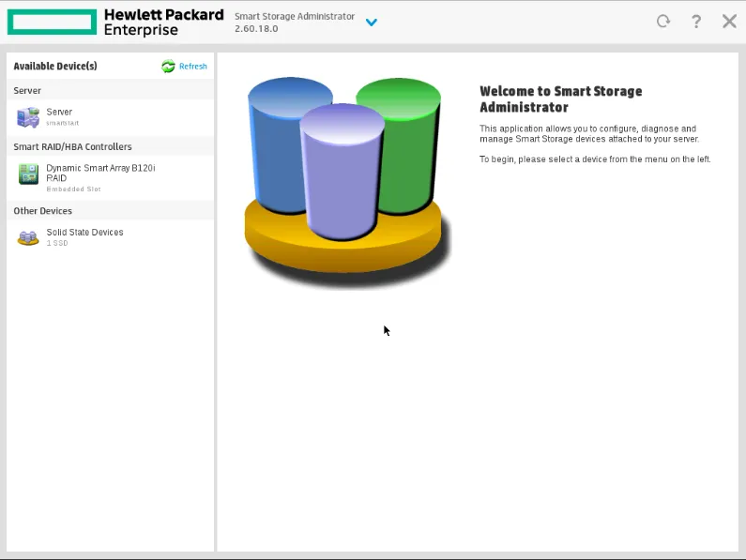Open the Smart Storage Administrator dropdown arrow
The height and width of the screenshot is (560, 746).
tap(371, 23)
